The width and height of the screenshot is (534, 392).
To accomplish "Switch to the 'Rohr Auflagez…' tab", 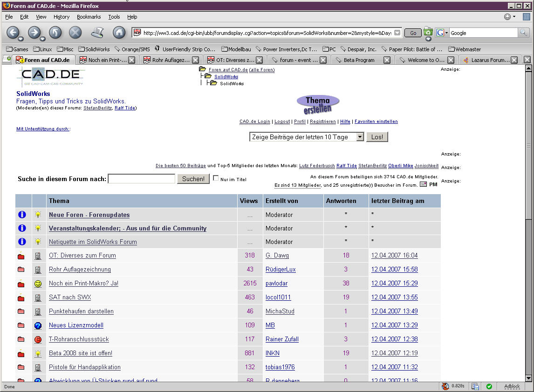I will 171,60.
